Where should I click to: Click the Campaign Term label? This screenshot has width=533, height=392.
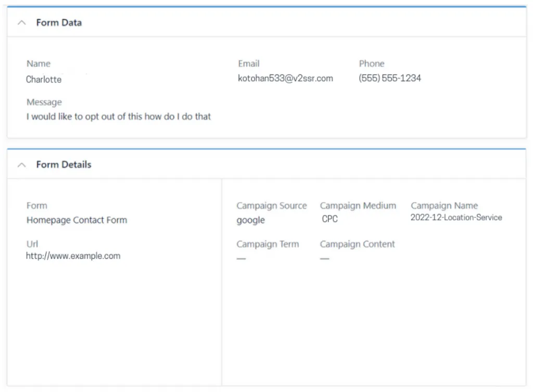click(268, 244)
